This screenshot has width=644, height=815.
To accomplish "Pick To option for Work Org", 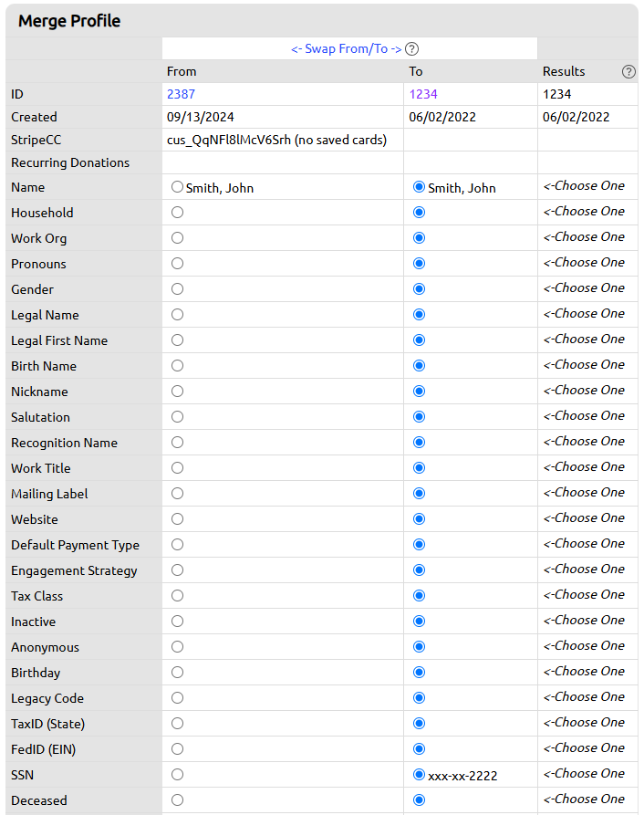I will click(x=419, y=237).
